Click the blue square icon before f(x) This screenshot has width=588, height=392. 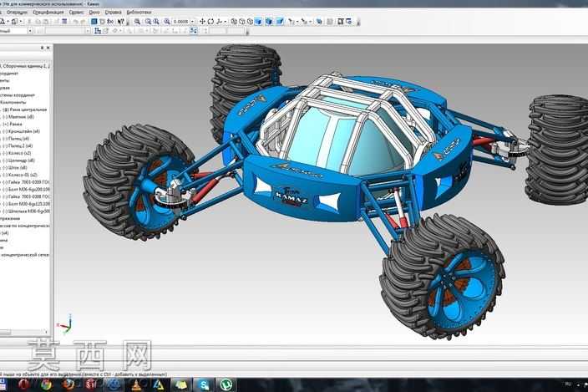(x=94, y=22)
